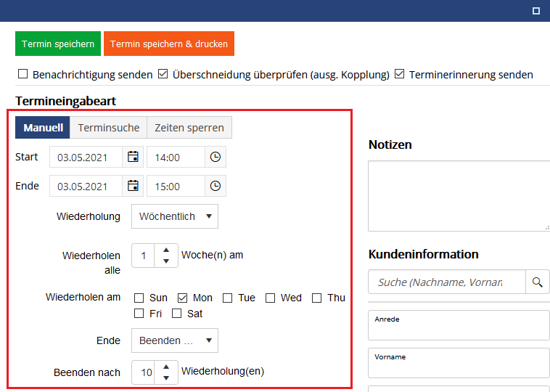Enable Benachrichtigung senden checkbox

(22, 74)
